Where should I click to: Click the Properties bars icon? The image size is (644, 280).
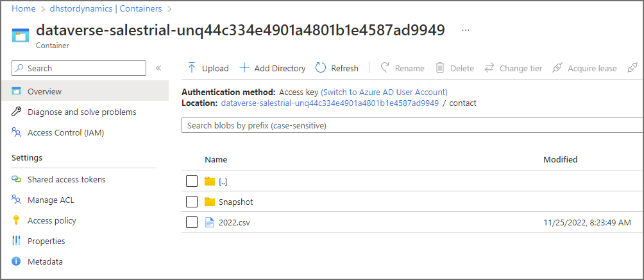tap(16, 241)
